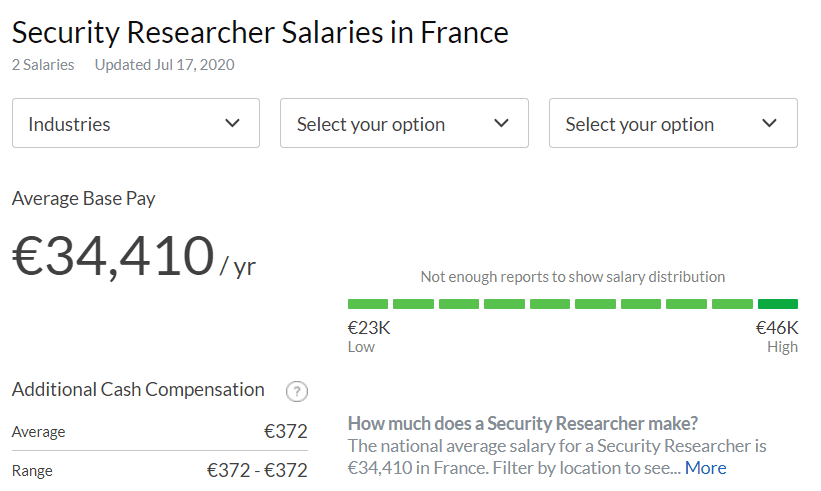Click the €23K Low label
Screen dimensions: 821x491
pyautogui.click(x=369, y=336)
